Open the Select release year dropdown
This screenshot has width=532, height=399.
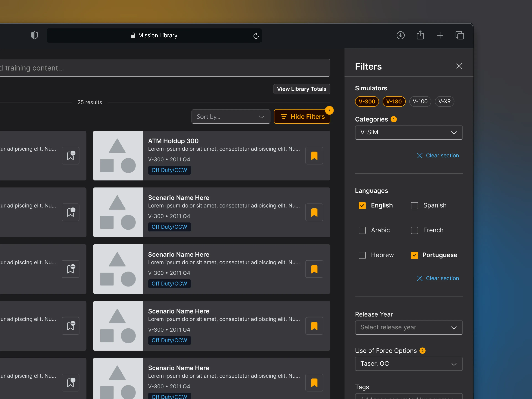click(x=409, y=328)
